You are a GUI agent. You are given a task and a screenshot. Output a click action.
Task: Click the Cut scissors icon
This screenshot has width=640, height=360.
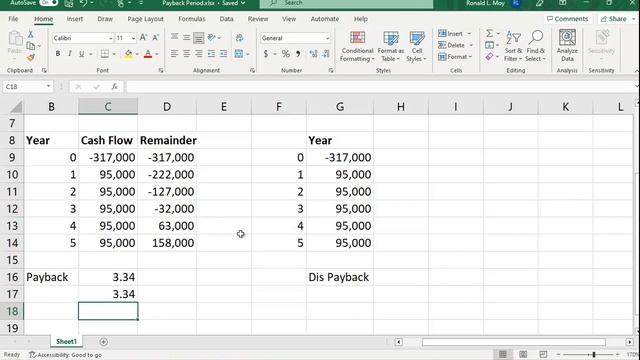(31, 35)
